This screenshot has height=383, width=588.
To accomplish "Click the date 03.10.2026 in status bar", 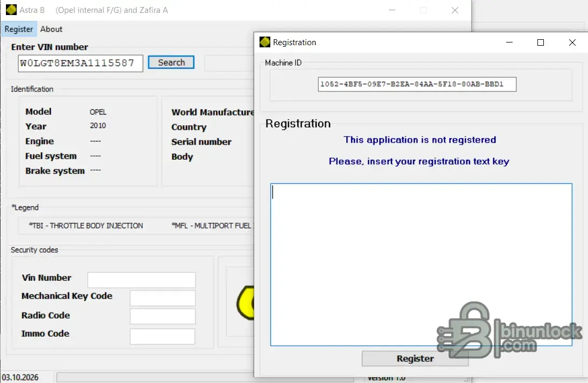I will tap(20, 378).
